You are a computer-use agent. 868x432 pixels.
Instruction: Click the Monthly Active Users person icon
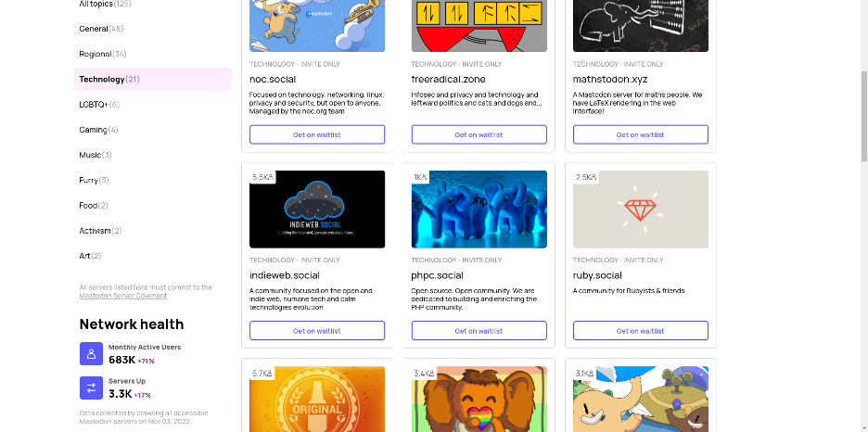click(x=91, y=353)
